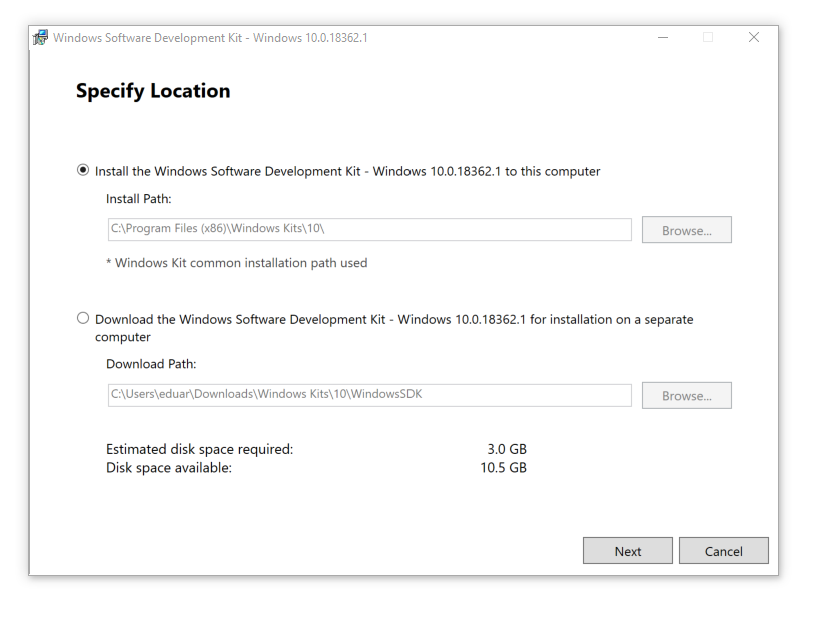This screenshot has height=628, width=816.
Task: Click the Specify Location heading
Action: (x=153, y=91)
